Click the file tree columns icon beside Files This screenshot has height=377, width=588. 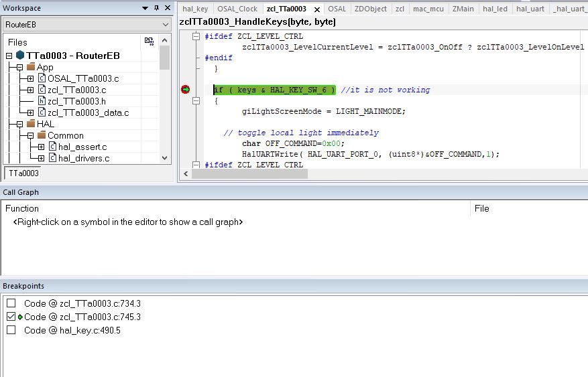pyautogui.click(x=150, y=41)
